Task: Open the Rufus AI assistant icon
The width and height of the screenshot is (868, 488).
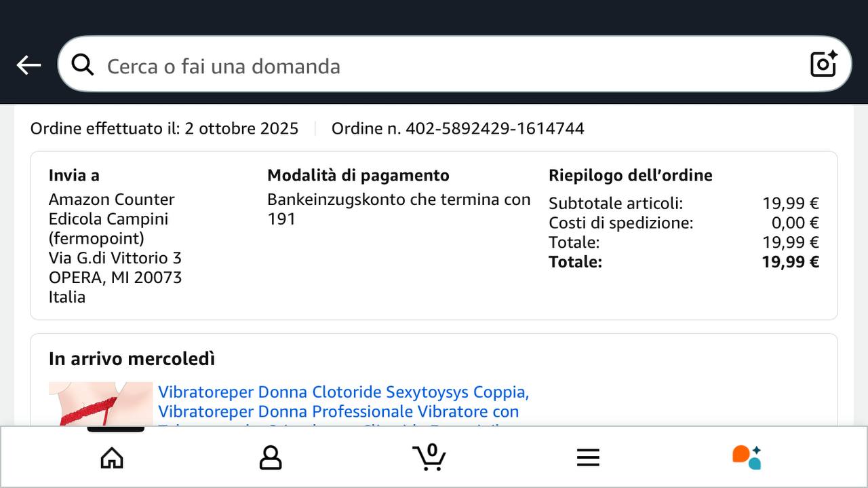Action: click(x=747, y=457)
